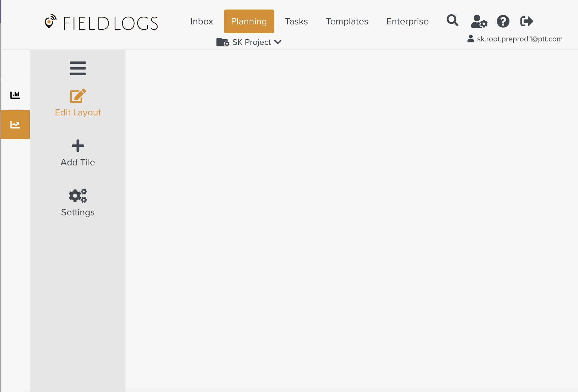Click the sk.root.preprod.1@ptt.com user link
Screen dimensions: 578x392
519,39
